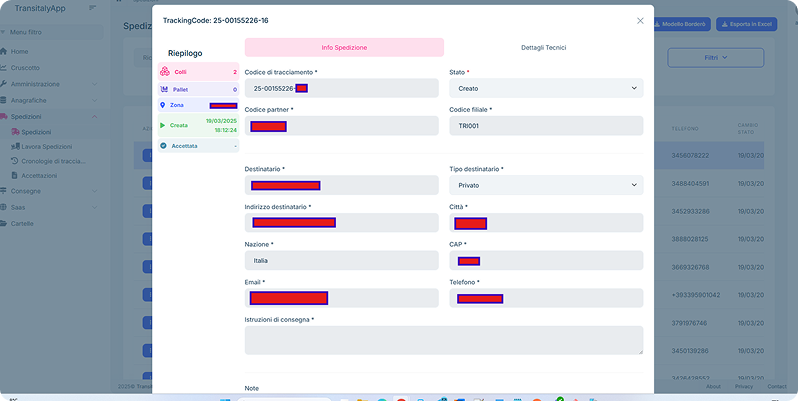Collapse sidebar using icon beside TransitalyApp
This screenshot has height=401, width=798.
93,8
